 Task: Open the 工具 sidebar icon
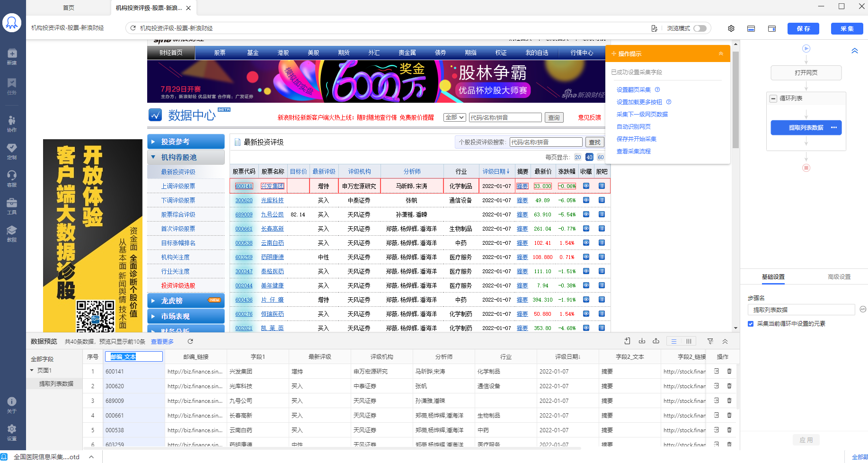12,206
